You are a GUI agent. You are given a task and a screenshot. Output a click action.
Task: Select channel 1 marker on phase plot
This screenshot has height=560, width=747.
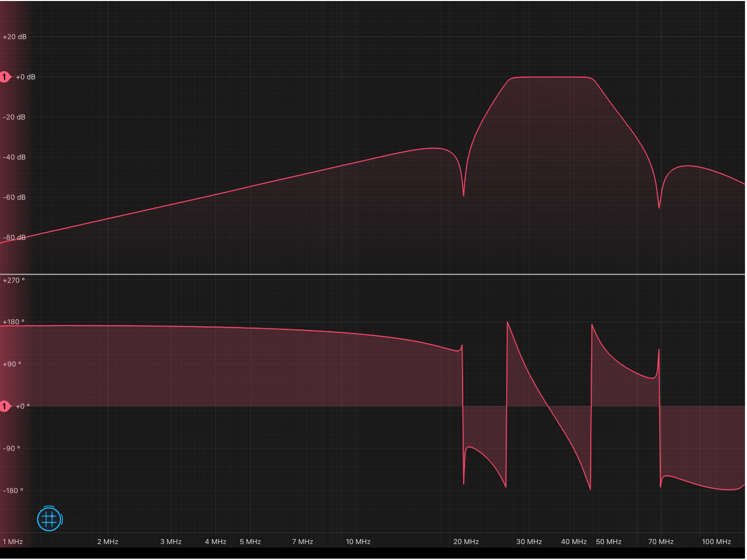[x=5, y=406]
